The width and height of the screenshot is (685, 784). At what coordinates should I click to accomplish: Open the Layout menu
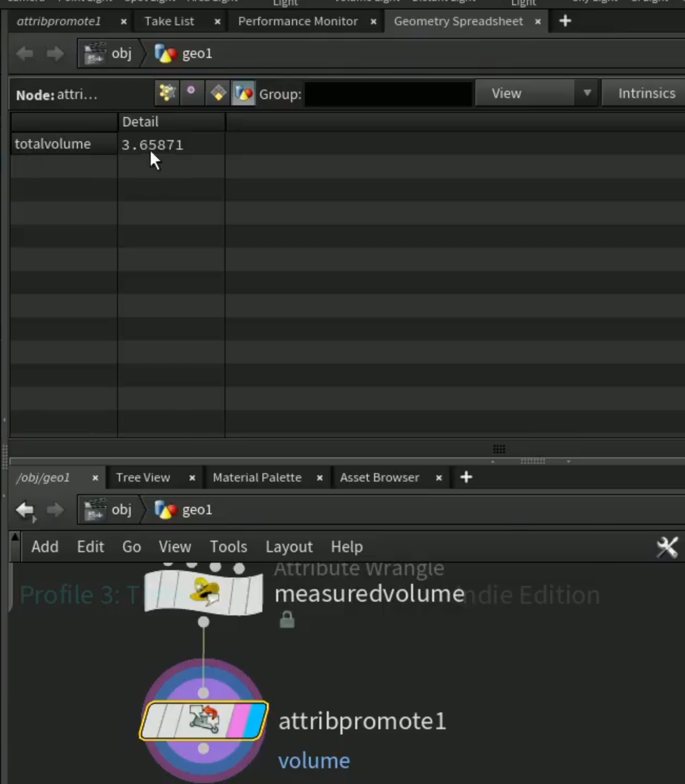[x=289, y=546]
